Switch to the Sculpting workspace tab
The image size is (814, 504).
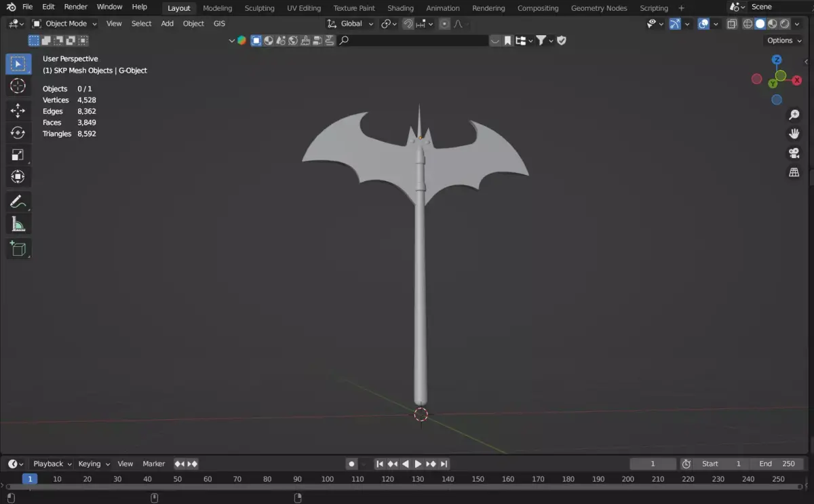point(260,8)
